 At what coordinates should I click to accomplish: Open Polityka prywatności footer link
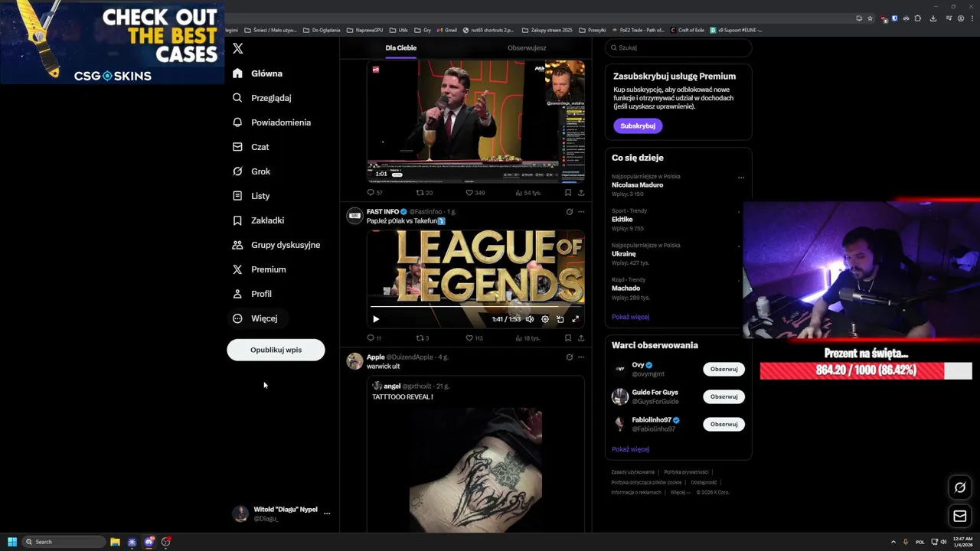pos(686,472)
